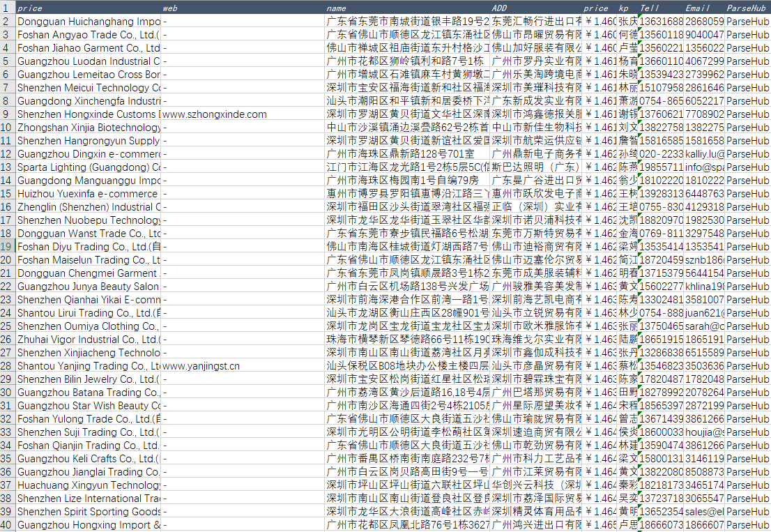Viewport: 771px width, 532px height.
Task: Select the 'name' column header cell
Action: [408, 8]
